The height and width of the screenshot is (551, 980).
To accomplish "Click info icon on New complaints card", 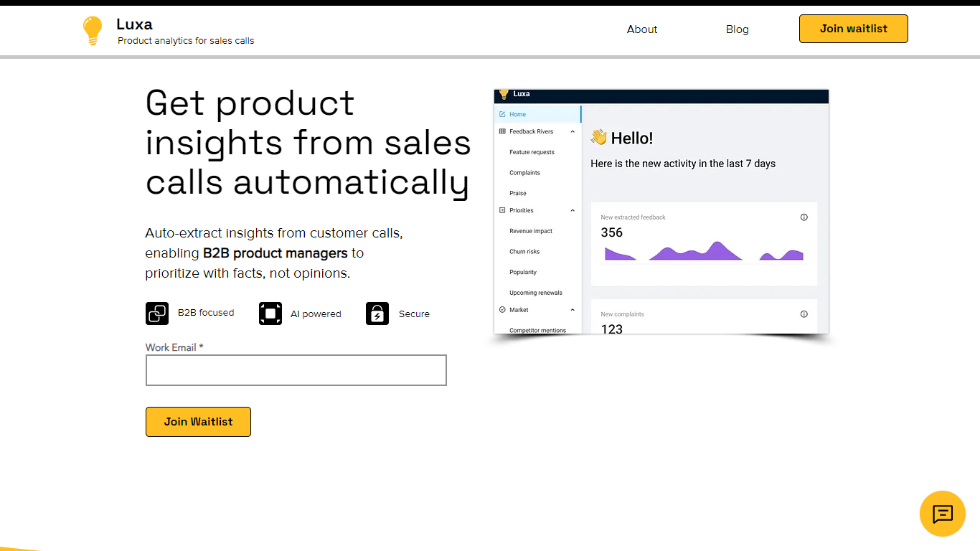I will point(804,314).
